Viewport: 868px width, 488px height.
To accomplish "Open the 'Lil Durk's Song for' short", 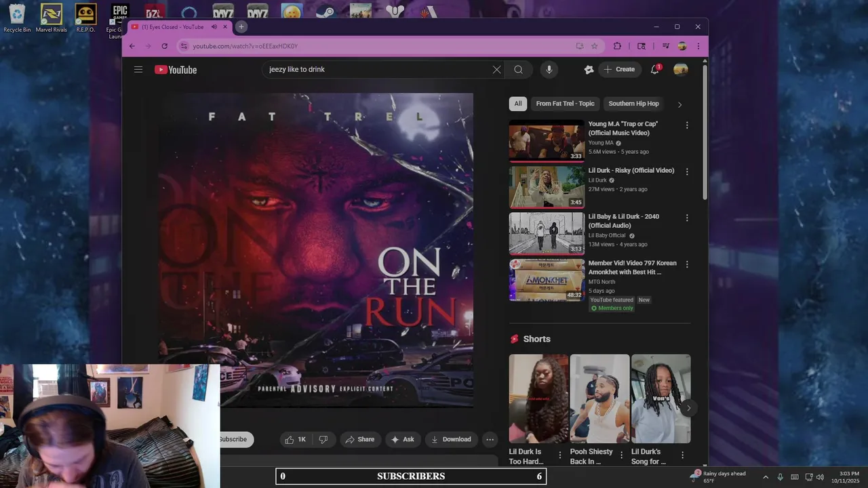I will [x=660, y=399].
